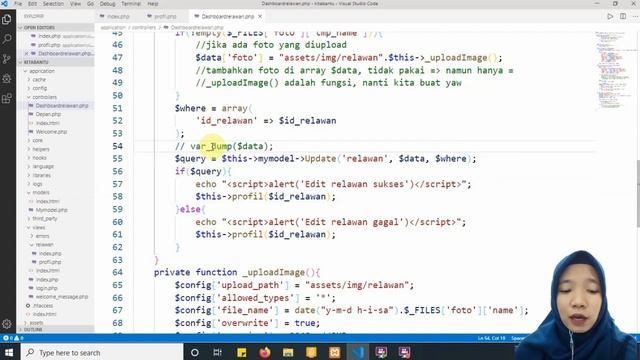The width and height of the screenshot is (640, 360).
Task: Click 'controllers' in the breadcrumb path
Action: click(144, 27)
